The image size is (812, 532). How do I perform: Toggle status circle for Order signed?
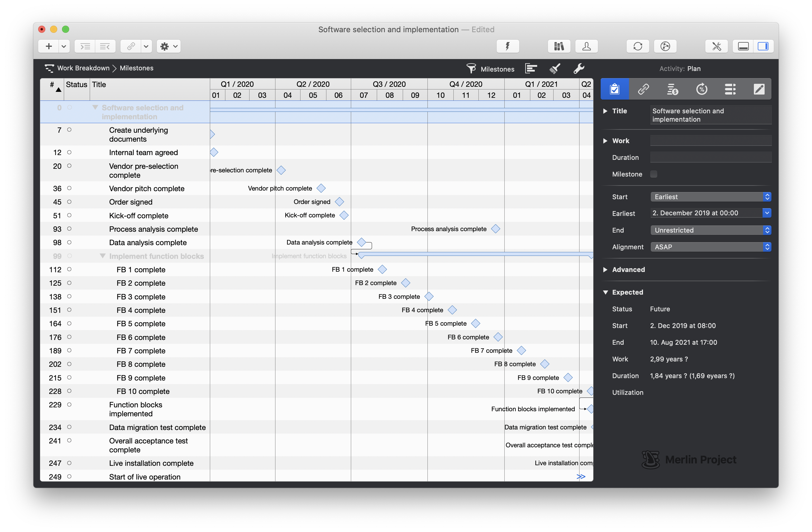[69, 202]
